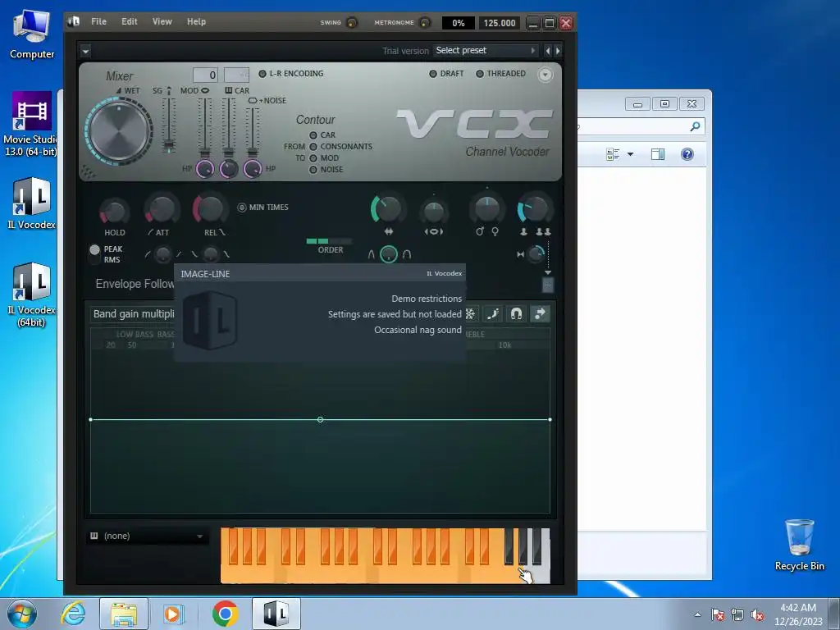The width and height of the screenshot is (840, 630).
Task: Click the slide/curve tool icon in the editor
Action: [x=493, y=314]
